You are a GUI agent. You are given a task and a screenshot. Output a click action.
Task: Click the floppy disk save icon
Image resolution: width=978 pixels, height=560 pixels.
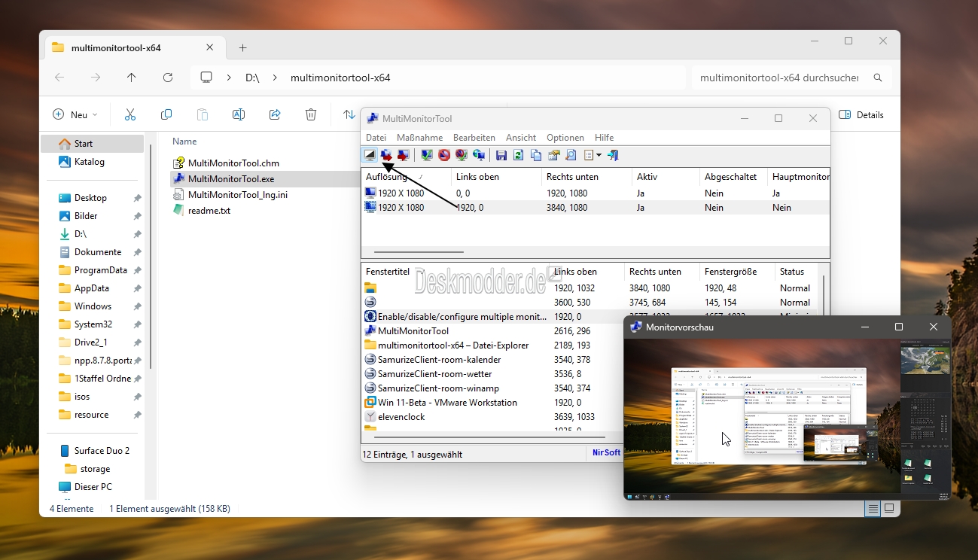point(501,155)
